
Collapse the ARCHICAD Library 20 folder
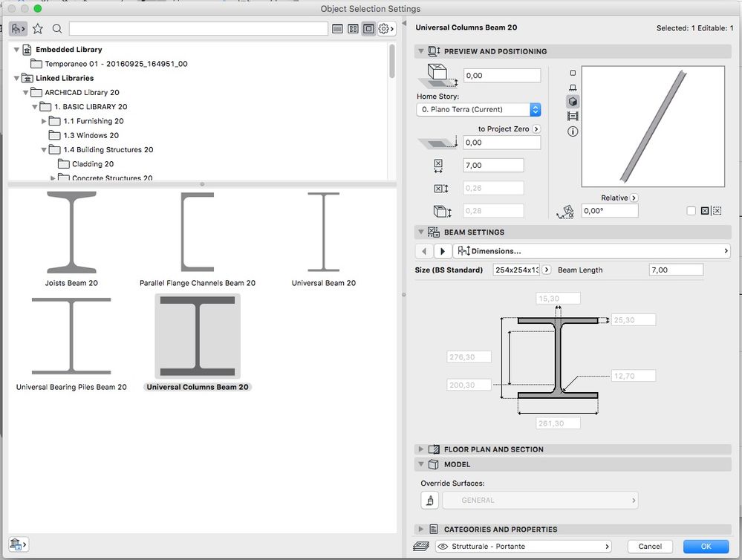(x=25, y=93)
